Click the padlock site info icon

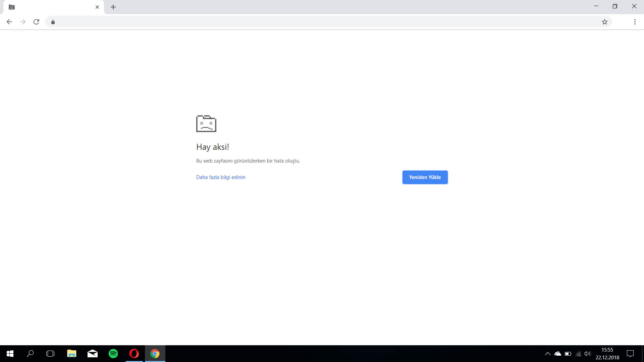[53, 22]
